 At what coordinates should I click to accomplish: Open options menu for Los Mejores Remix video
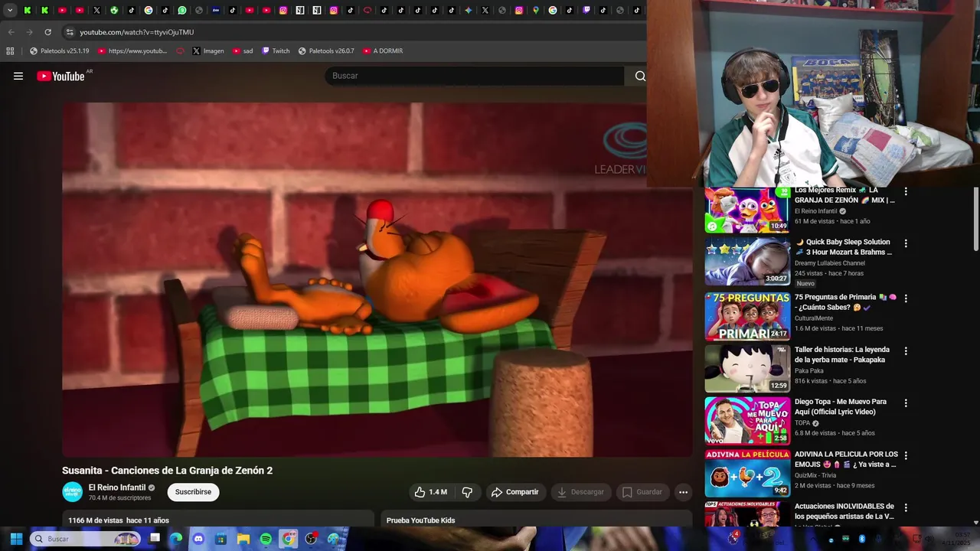pos(906,191)
